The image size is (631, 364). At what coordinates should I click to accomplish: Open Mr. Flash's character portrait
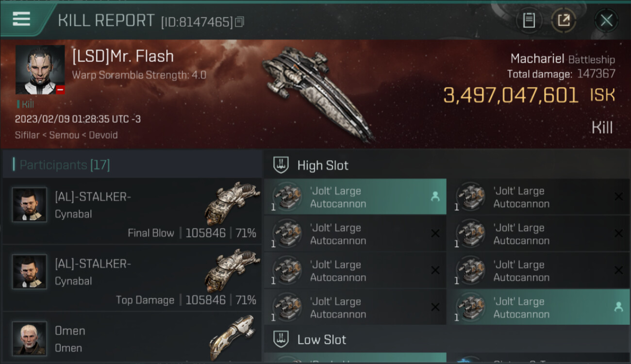[40, 70]
